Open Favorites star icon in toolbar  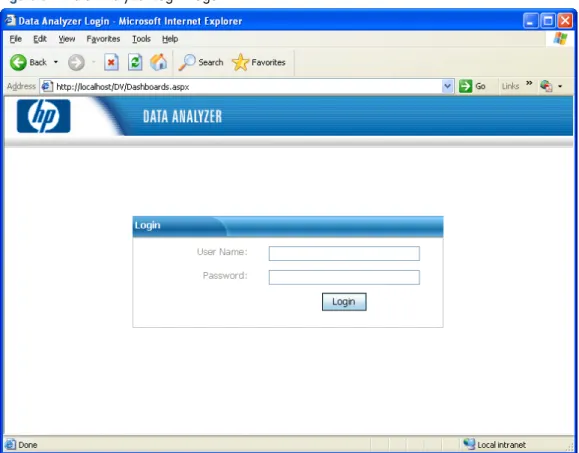(x=240, y=62)
